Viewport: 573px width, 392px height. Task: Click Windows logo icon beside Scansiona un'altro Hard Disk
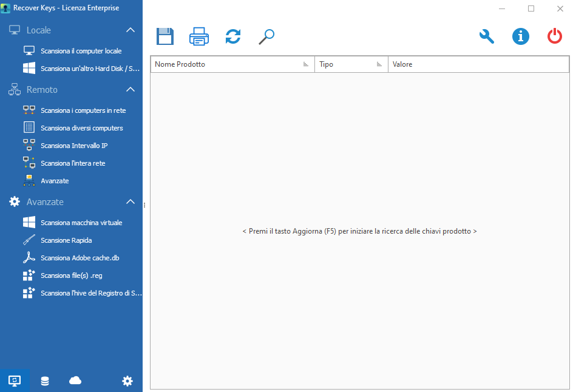pyautogui.click(x=29, y=69)
